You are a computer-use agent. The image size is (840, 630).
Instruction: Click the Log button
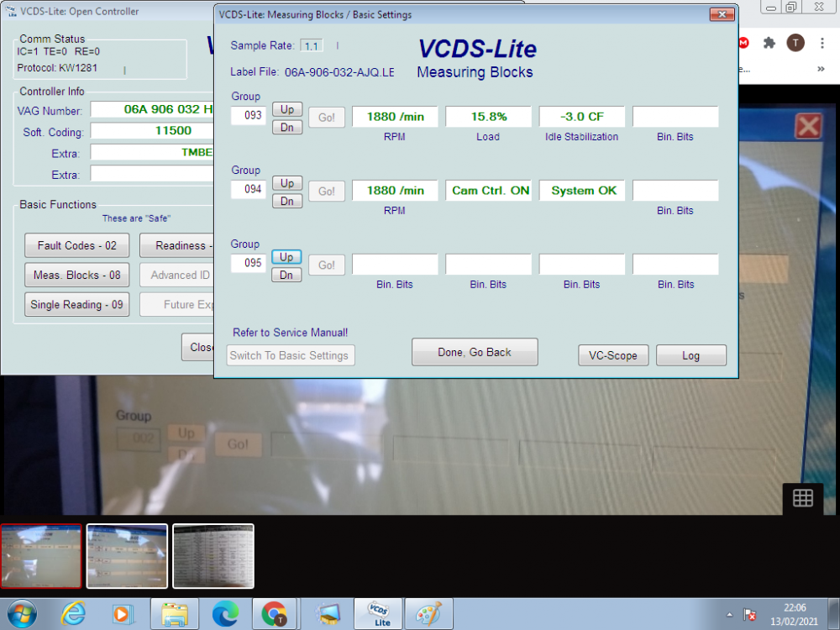point(691,355)
